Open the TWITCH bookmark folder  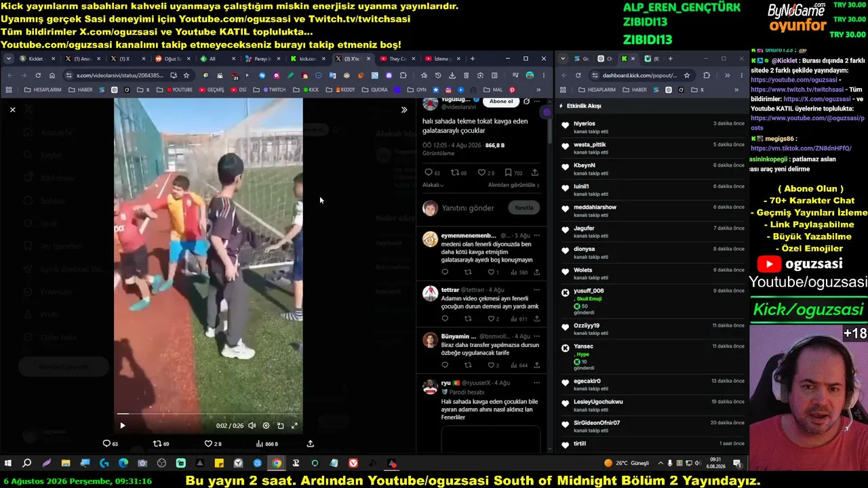270,89
